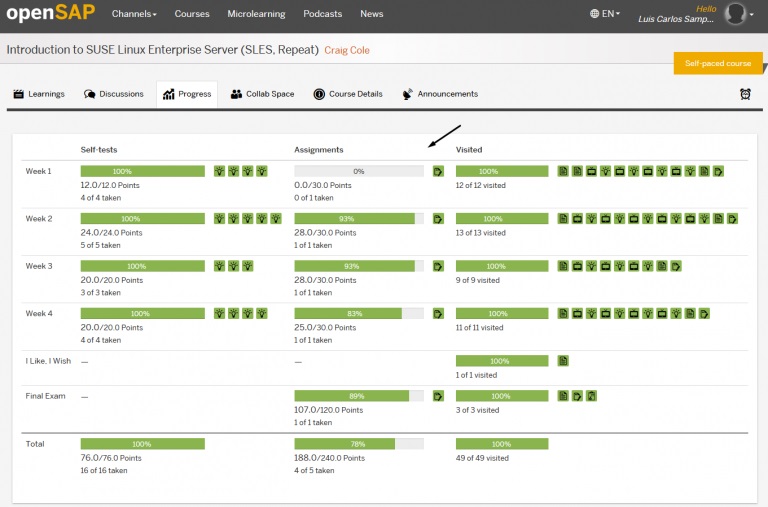The width and height of the screenshot is (768, 507).
Task: Open third self-test lightbulb in Week 3
Action: [x=248, y=266]
